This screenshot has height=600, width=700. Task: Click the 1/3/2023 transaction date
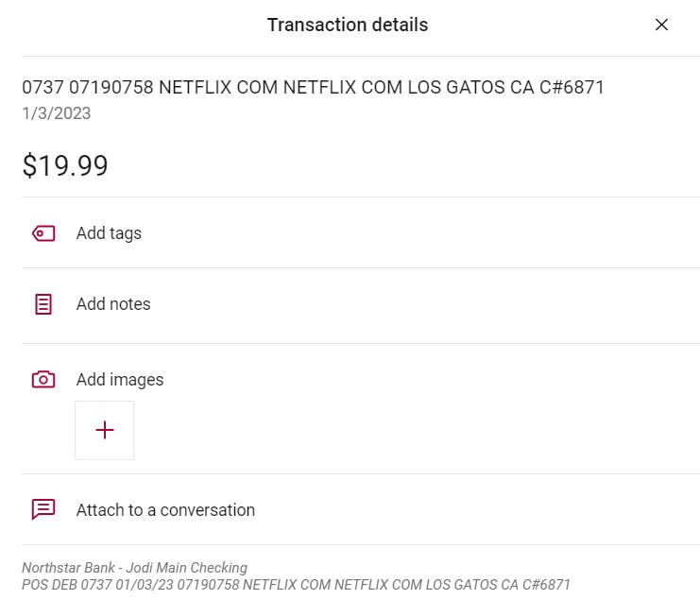click(57, 113)
